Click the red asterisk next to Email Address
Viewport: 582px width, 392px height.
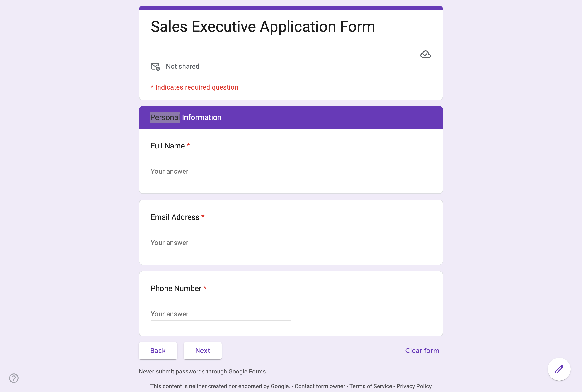pyautogui.click(x=203, y=217)
